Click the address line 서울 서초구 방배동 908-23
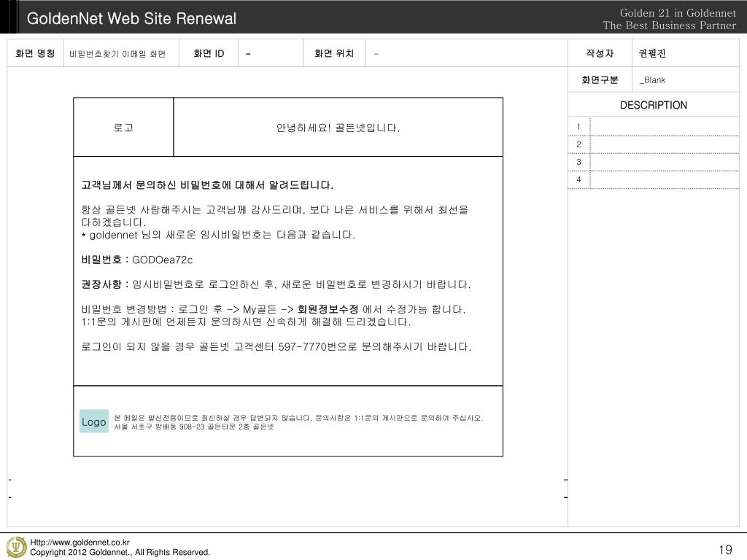The width and height of the screenshot is (747, 560). tap(194, 427)
